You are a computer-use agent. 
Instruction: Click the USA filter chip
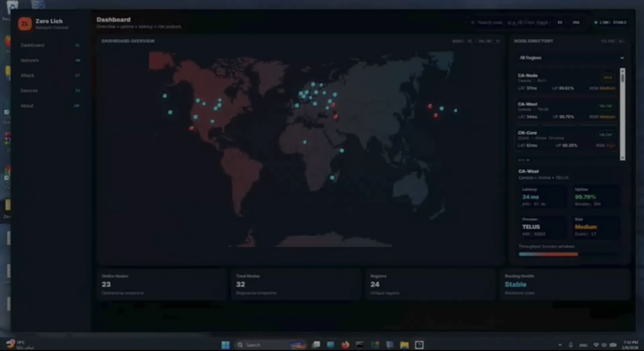pos(576,22)
